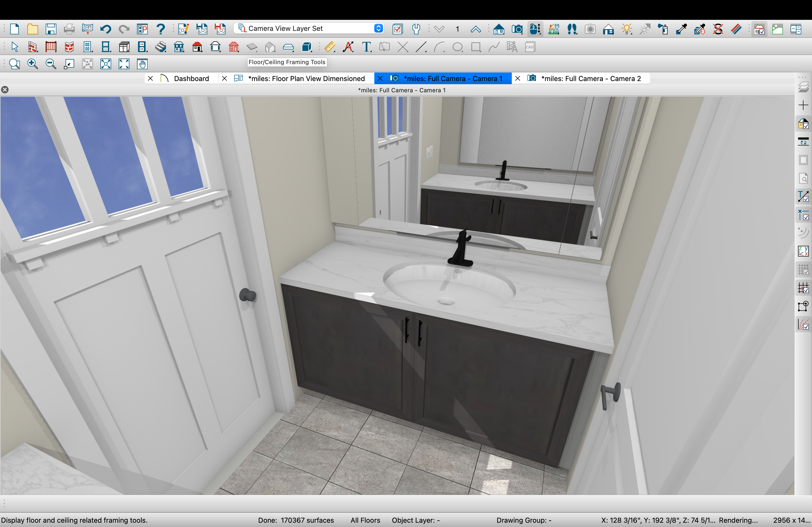Image resolution: width=812 pixels, height=527 pixels.
Task: Open Adjust Lights bulb tool
Action: point(627,29)
